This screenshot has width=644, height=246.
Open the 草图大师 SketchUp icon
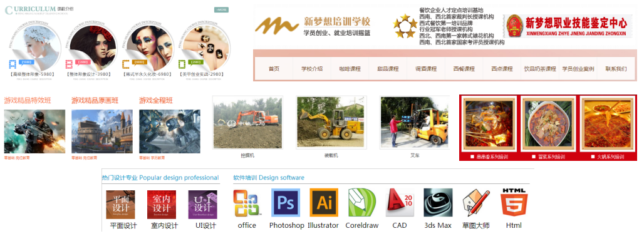click(x=475, y=203)
